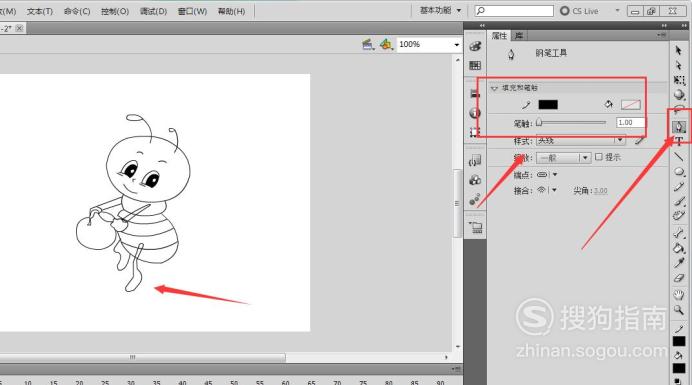Click the search field at top

pos(514,11)
